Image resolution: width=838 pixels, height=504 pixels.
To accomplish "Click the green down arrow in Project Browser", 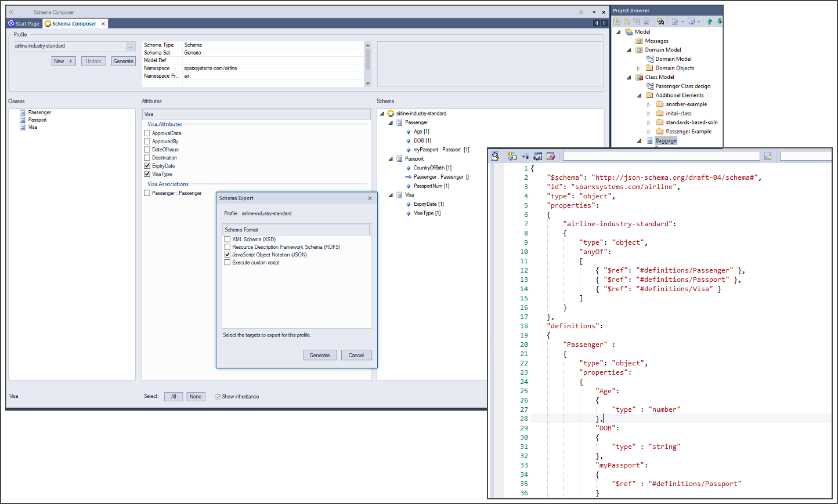I will (719, 21).
